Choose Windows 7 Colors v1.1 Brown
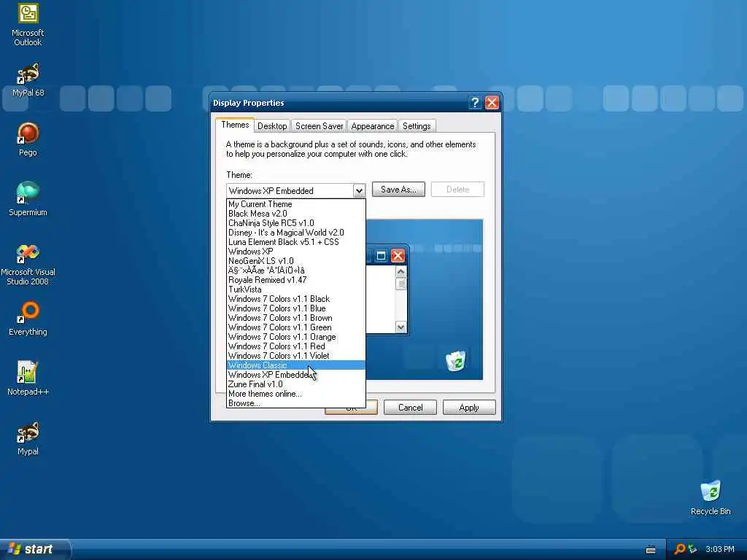Viewport: 747px width, 560px height. point(296,318)
